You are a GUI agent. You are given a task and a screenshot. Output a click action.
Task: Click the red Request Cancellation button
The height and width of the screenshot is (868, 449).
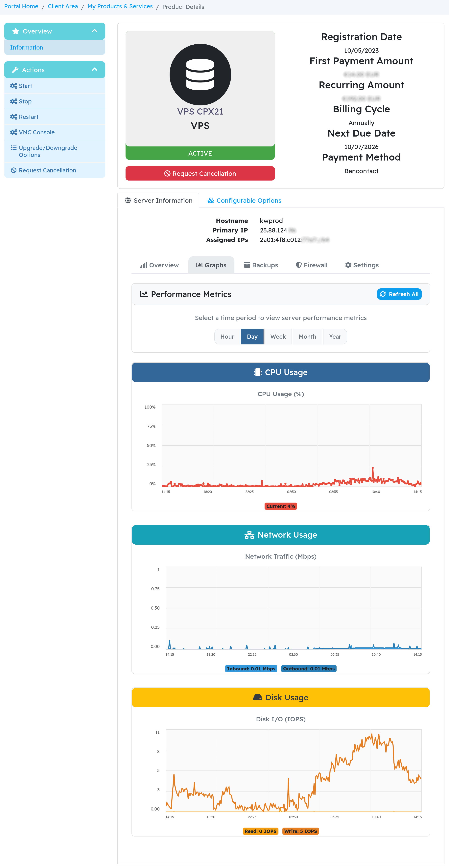(200, 174)
